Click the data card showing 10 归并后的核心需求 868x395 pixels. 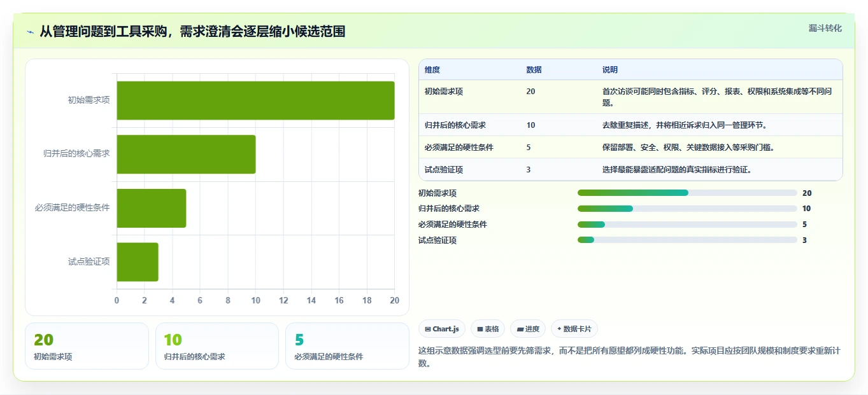217,346
